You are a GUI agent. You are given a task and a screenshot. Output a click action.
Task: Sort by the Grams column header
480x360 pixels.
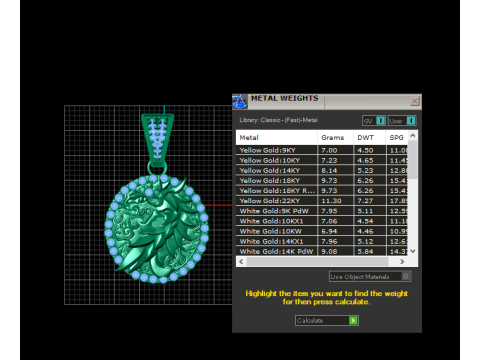coord(335,137)
